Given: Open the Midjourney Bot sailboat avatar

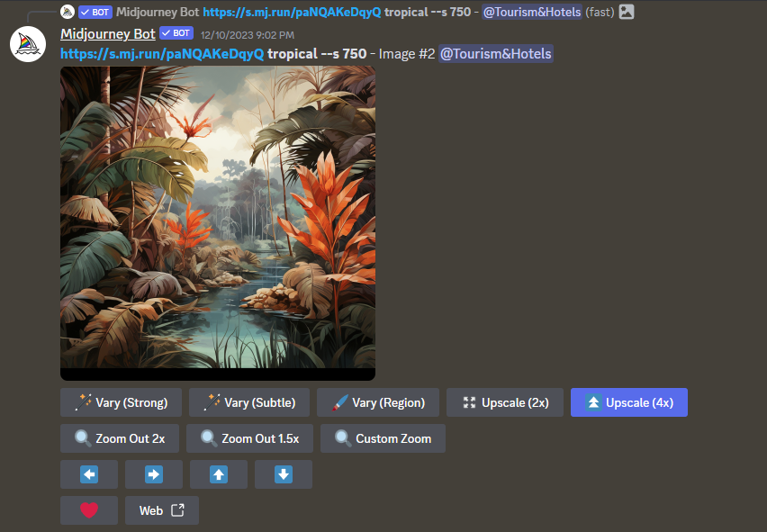Looking at the screenshot, I should (28, 44).
